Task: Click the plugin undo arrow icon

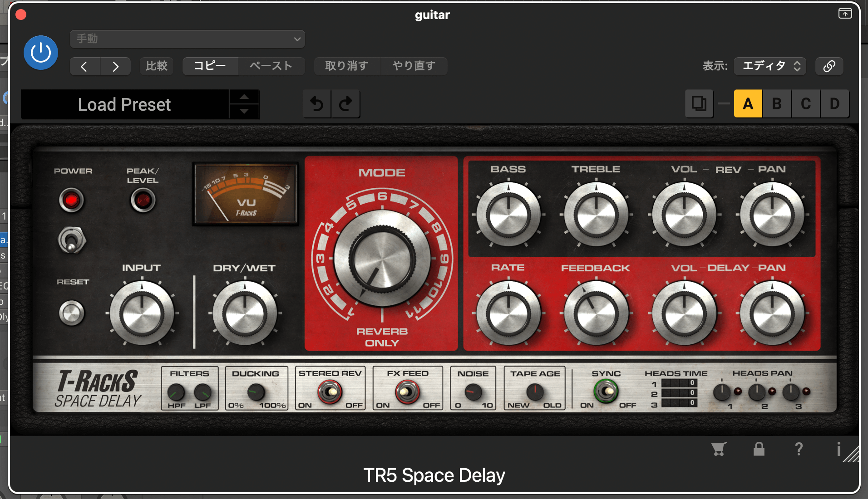Action: click(317, 104)
